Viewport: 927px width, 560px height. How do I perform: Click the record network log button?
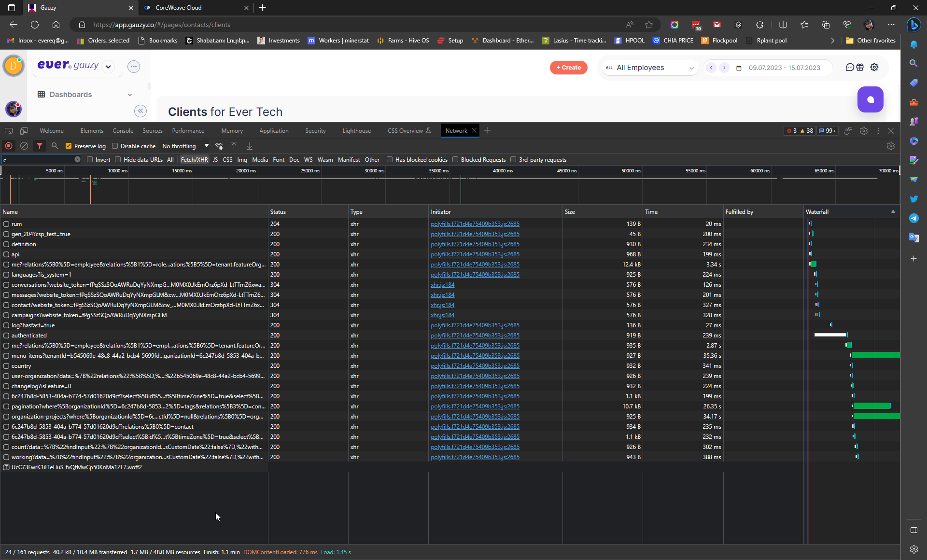(8, 146)
